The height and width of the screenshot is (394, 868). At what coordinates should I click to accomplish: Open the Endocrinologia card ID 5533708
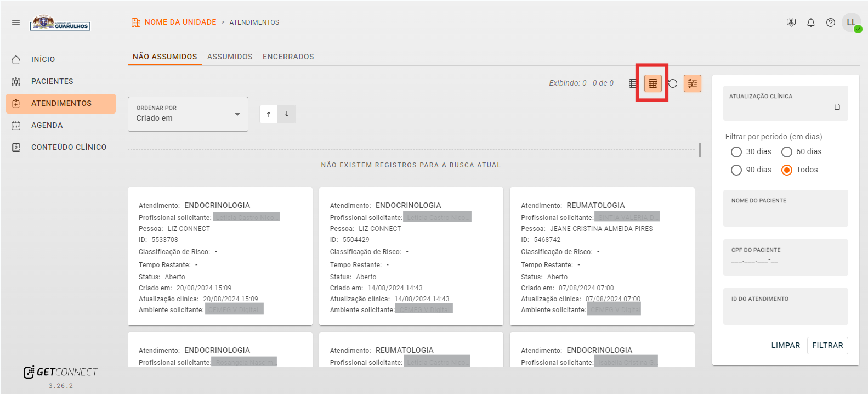coord(220,256)
